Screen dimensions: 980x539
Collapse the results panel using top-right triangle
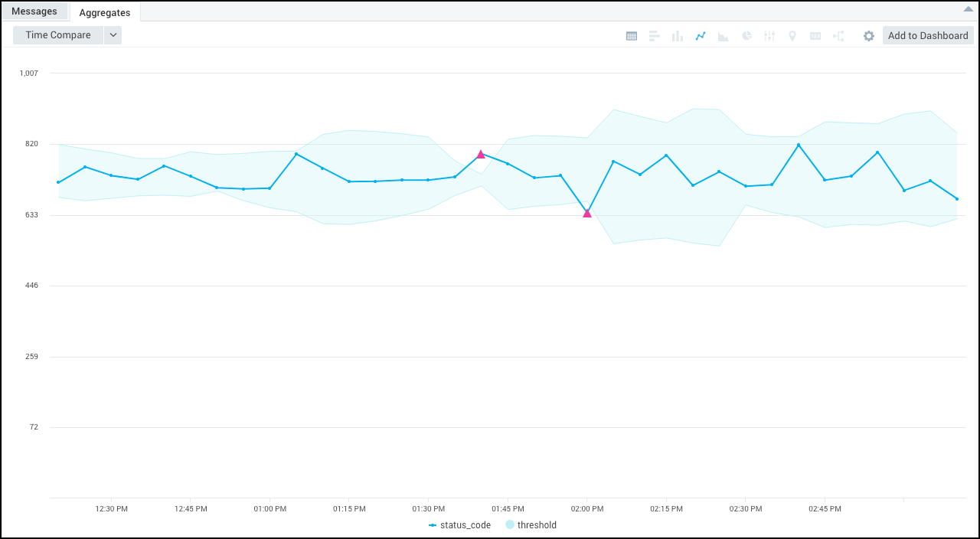point(968,9)
